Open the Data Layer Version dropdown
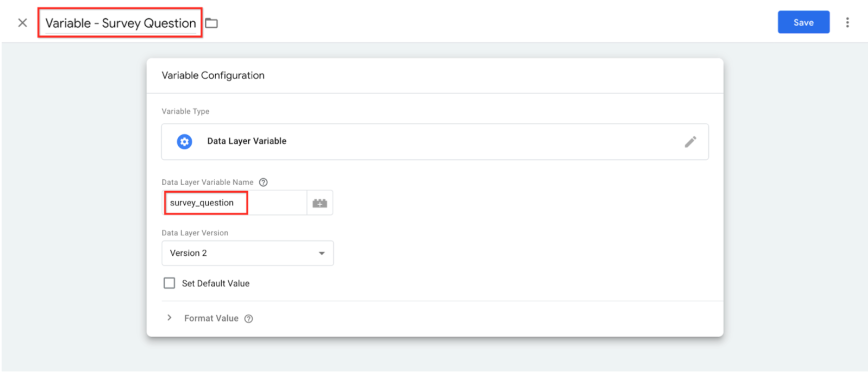This screenshot has width=868, height=372. (x=247, y=253)
